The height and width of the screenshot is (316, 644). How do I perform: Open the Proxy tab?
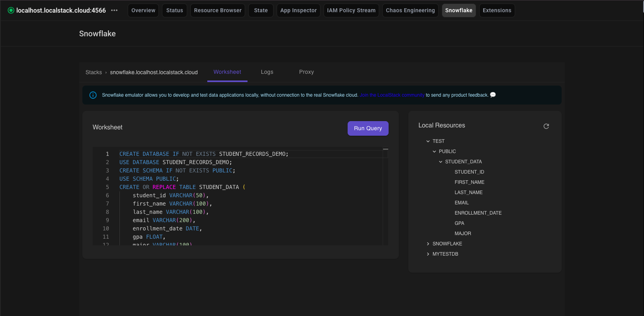tap(306, 72)
